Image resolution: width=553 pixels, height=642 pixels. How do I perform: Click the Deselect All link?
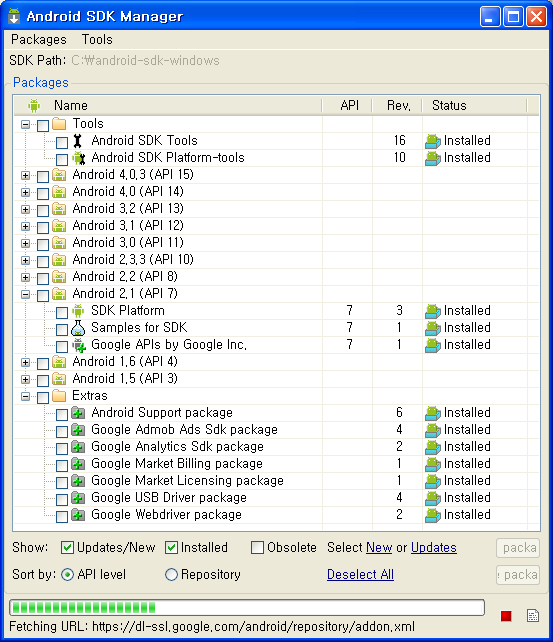tap(360, 574)
